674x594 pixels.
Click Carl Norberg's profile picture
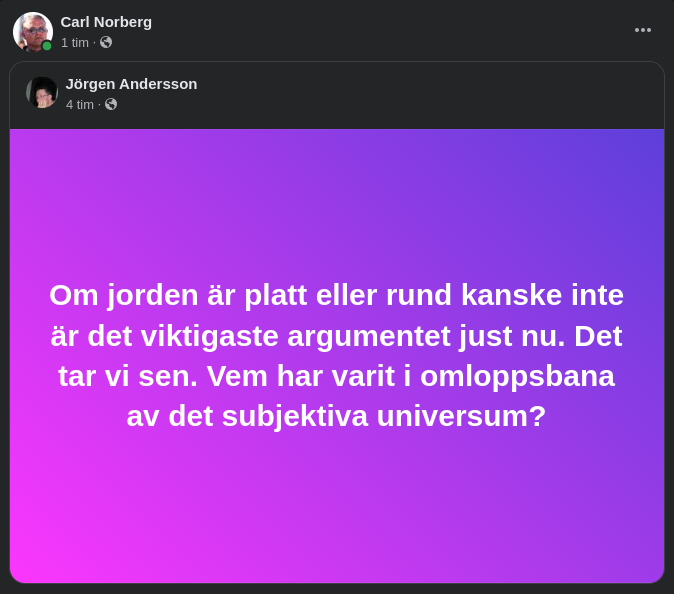click(x=32, y=31)
